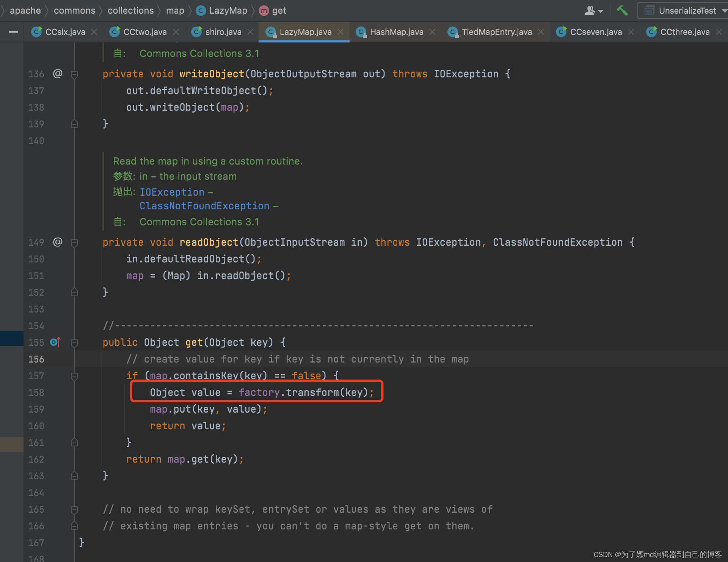This screenshot has width=728, height=562.
Task: Click the CCseven.java class icon in tab
Action: click(x=561, y=32)
